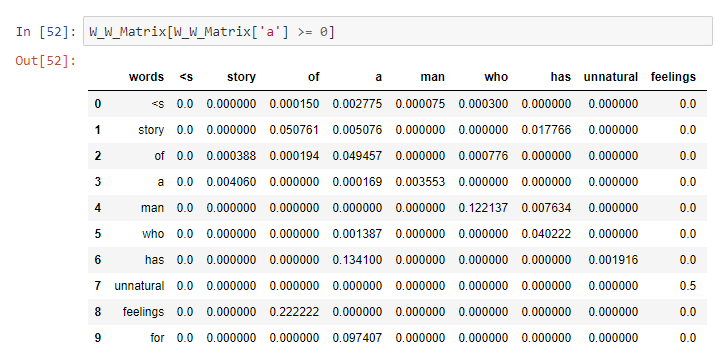The image size is (728, 360).
Task: Click the word 'has' in row 6
Action: (x=155, y=260)
